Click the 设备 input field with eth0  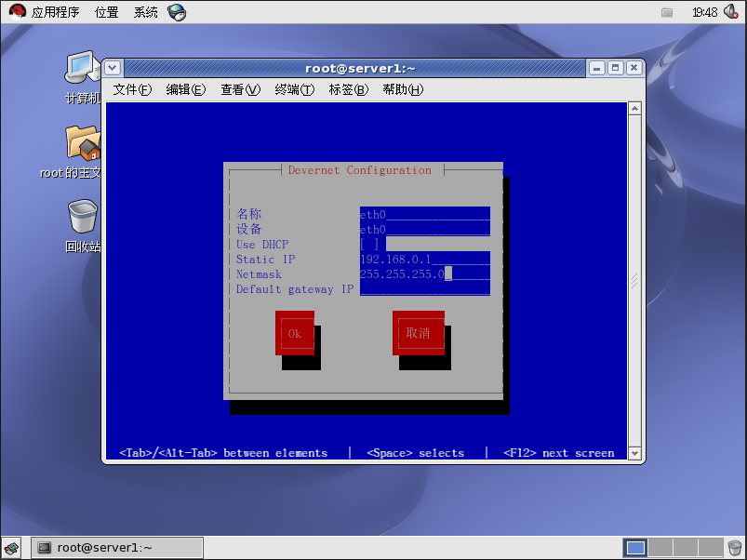pos(425,229)
